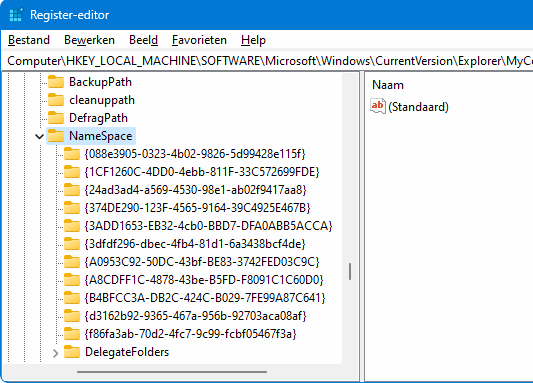Open the Help menu

pos(253,40)
